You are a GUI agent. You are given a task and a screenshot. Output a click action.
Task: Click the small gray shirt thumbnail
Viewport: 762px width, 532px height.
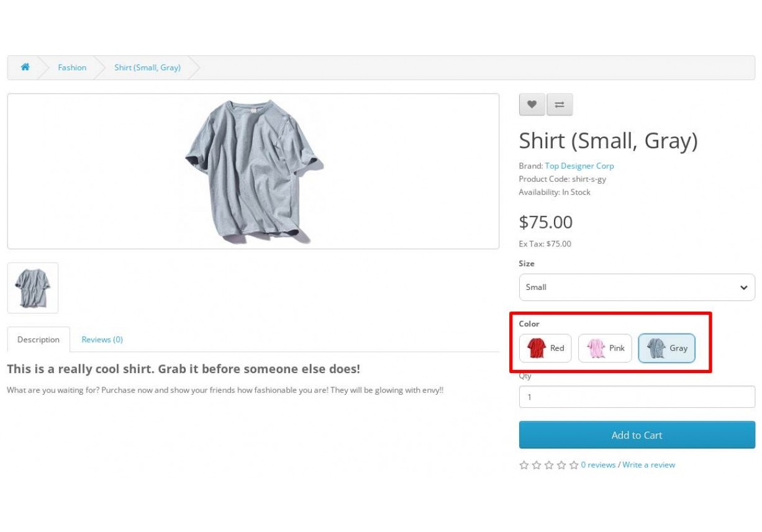33,288
